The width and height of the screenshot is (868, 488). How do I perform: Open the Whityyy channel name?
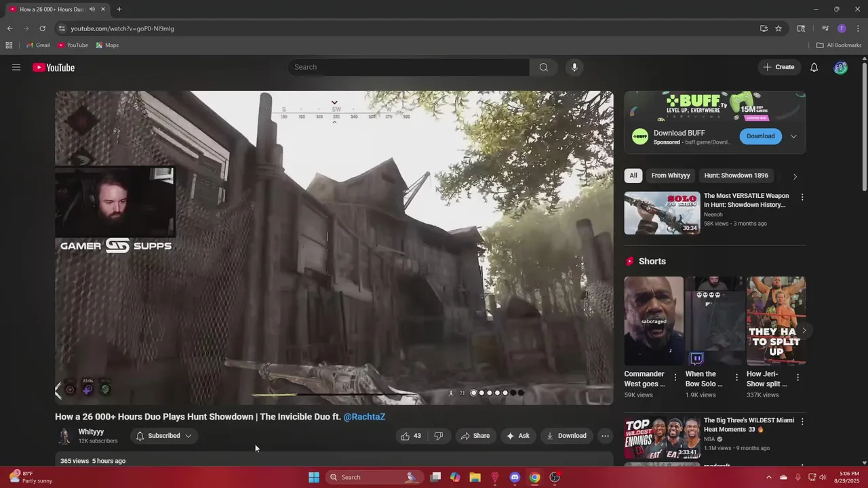pos(91,432)
